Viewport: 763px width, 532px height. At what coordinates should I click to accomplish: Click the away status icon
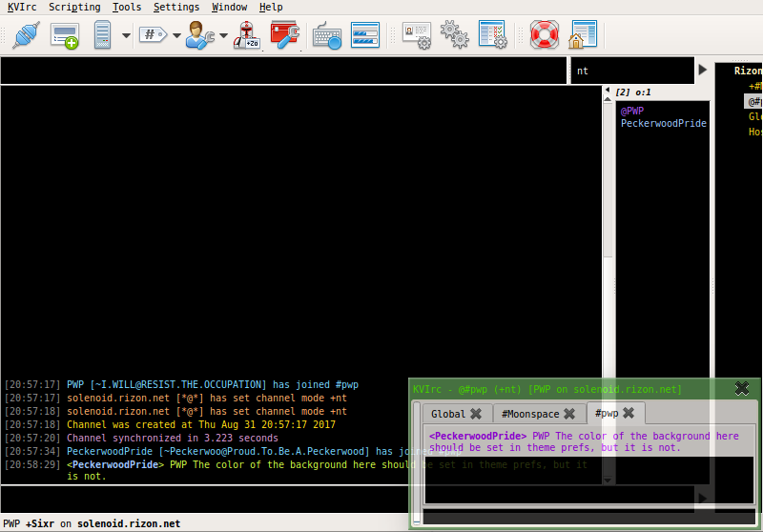(x=248, y=36)
